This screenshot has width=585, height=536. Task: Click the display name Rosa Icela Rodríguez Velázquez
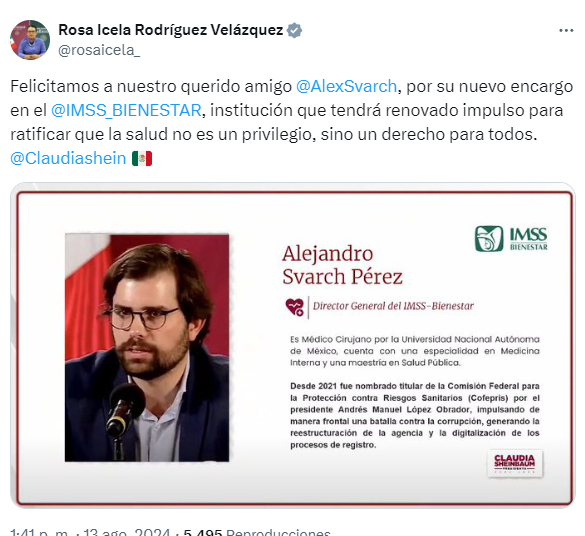[x=171, y=30]
